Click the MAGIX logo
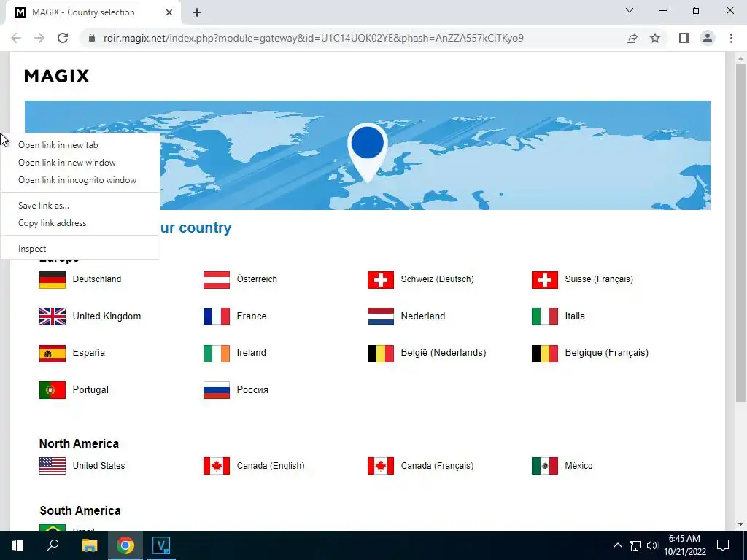Viewport: 747px width, 560px height. [x=57, y=76]
